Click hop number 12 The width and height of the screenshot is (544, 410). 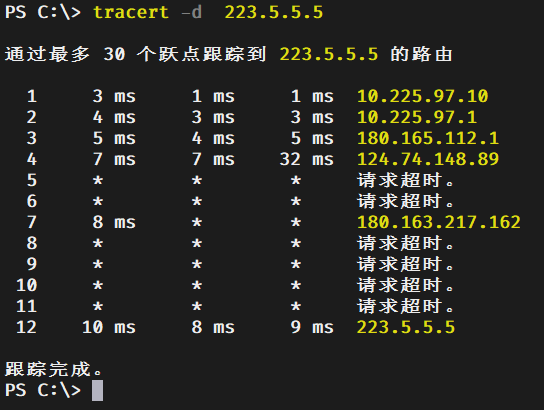point(26,327)
